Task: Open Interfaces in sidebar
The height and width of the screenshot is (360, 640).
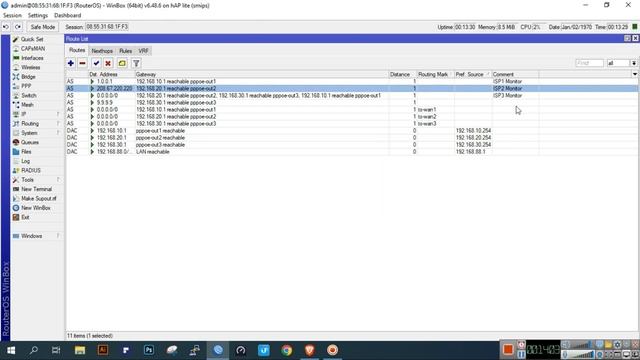Action: [32, 58]
